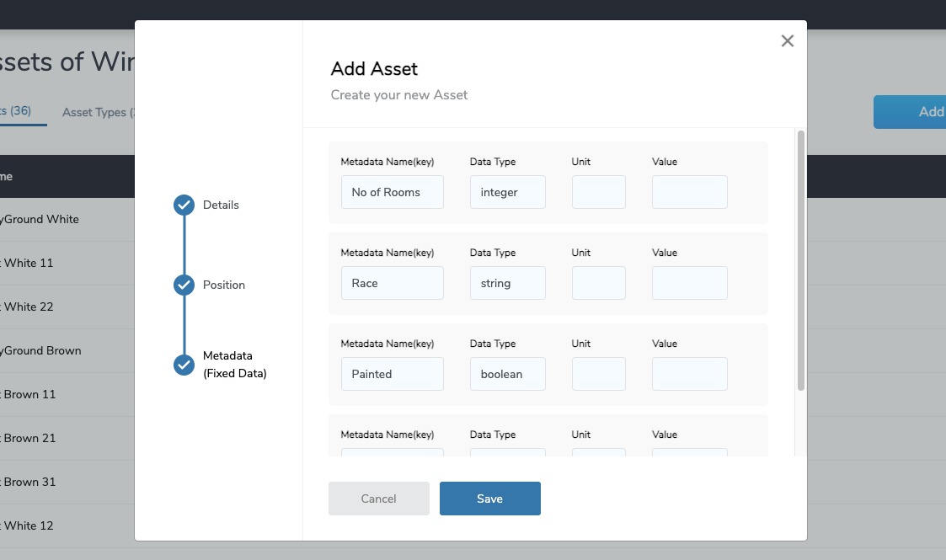946x560 pixels.
Task: Click the Add Asset dialog title
Action: [374, 69]
